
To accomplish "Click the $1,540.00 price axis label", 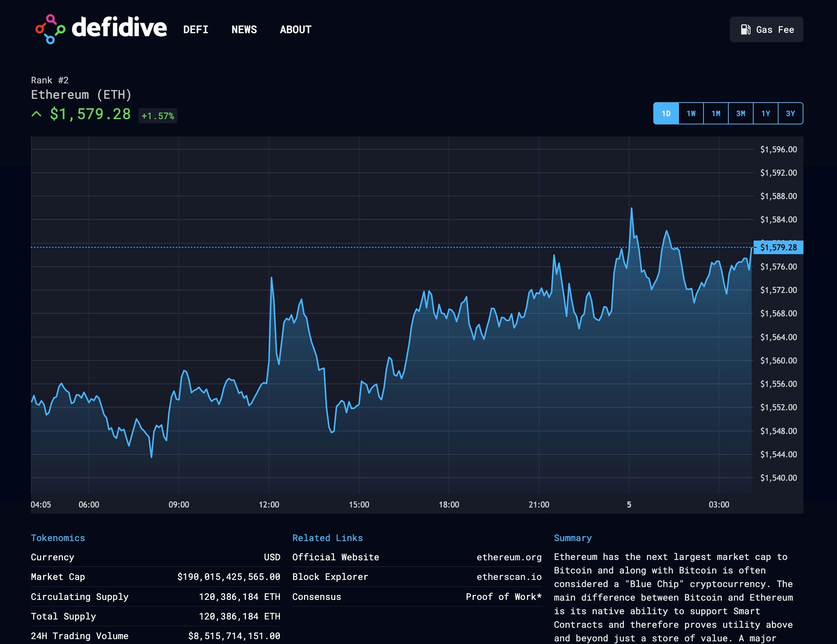I will pos(779,478).
